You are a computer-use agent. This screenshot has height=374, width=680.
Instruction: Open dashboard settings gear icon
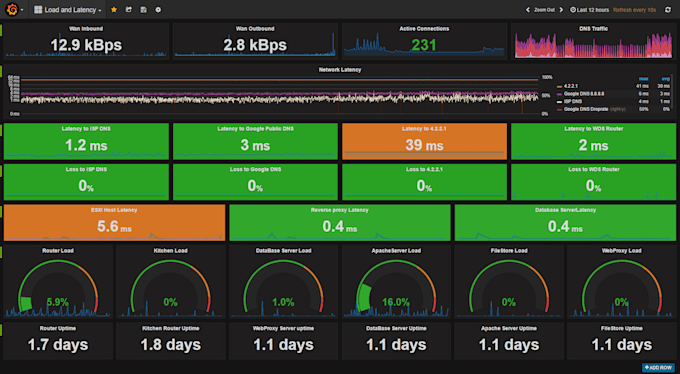click(x=158, y=10)
